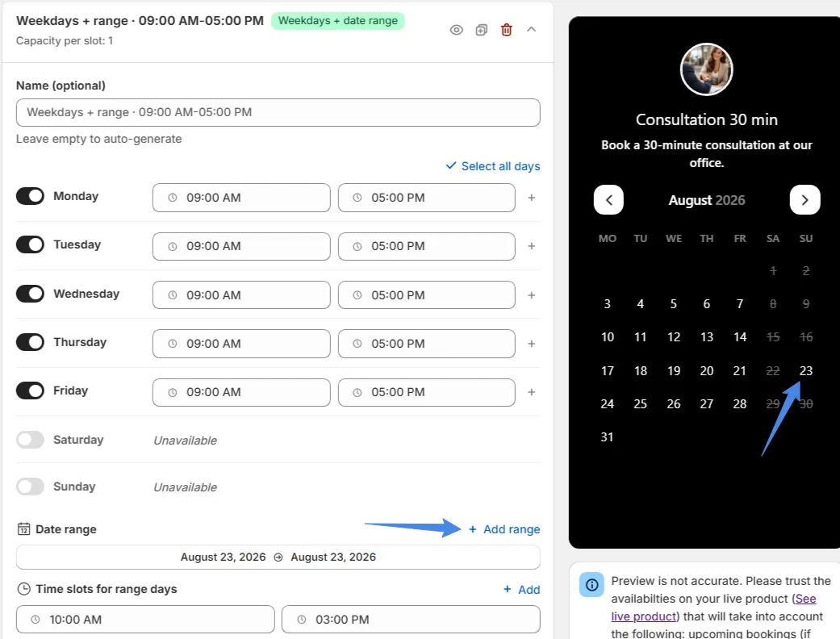Collapse the Weekdays + range rule panel
Screen dimensions: 840x639
point(532,30)
